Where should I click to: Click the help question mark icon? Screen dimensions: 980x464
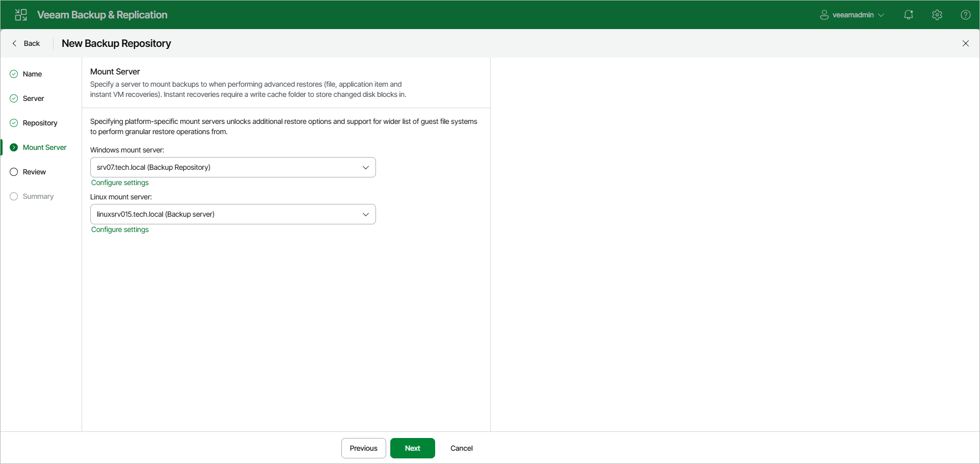click(x=966, y=14)
